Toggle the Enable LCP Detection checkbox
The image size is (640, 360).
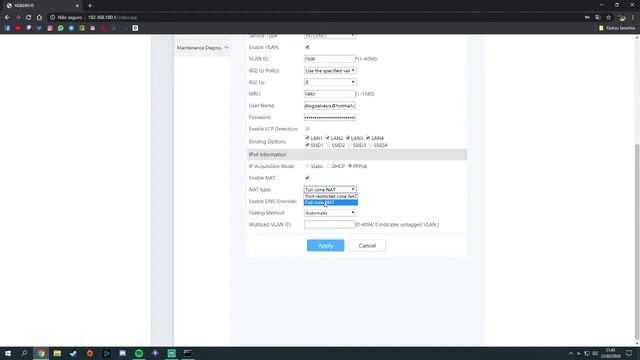point(307,129)
